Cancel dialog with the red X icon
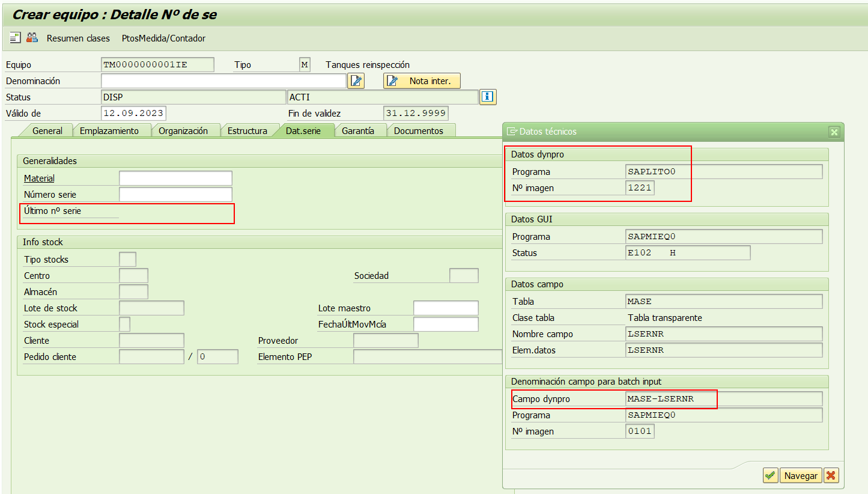868x494 pixels. coord(831,475)
